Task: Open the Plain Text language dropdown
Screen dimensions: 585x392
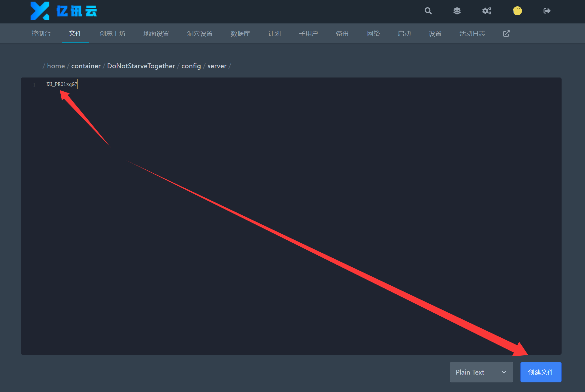Action: click(x=481, y=372)
